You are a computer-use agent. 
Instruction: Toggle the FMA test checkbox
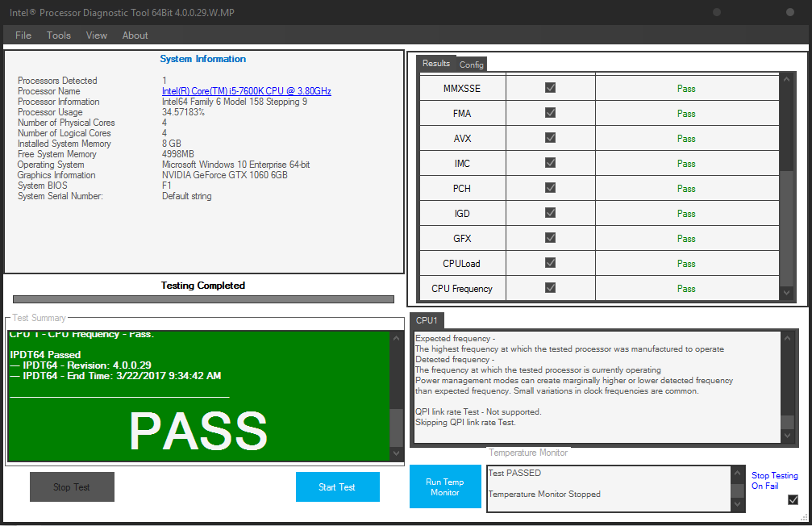coord(551,112)
